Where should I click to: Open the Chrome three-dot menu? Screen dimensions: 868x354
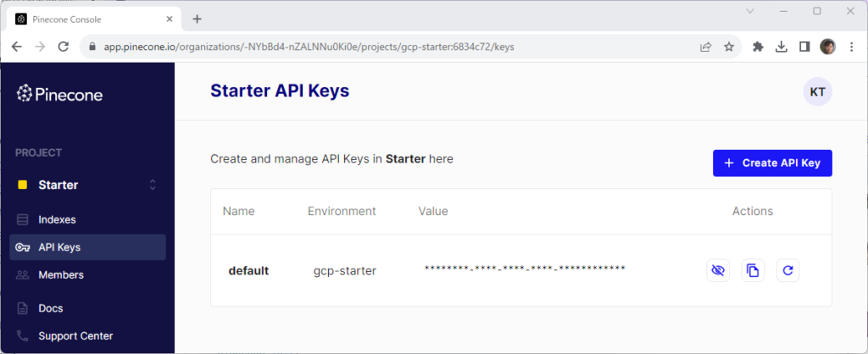[x=851, y=47]
